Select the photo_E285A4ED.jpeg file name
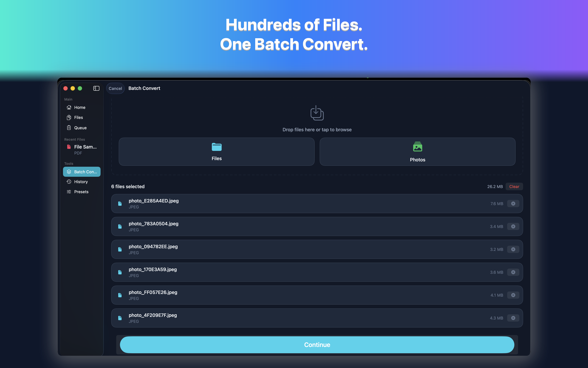The width and height of the screenshot is (588, 368). click(x=154, y=201)
